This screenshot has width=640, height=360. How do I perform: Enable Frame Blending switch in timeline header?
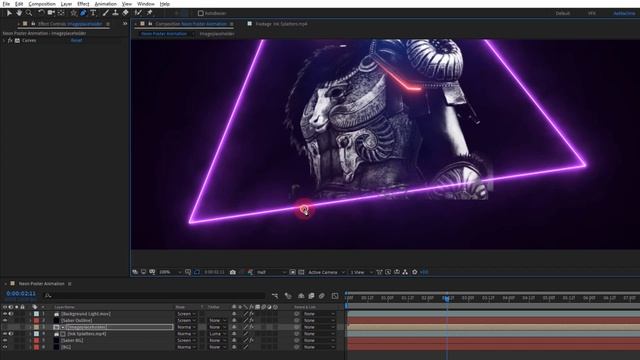pyautogui.click(x=311, y=296)
